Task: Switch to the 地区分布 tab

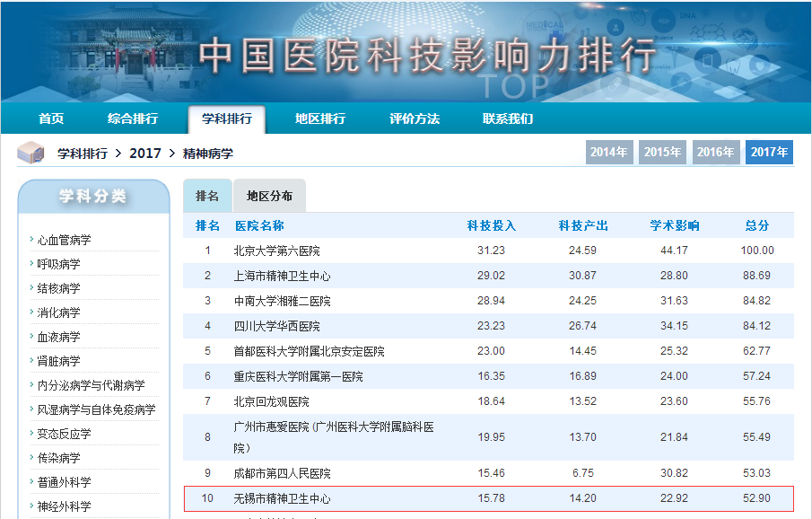Action: [x=269, y=196]
